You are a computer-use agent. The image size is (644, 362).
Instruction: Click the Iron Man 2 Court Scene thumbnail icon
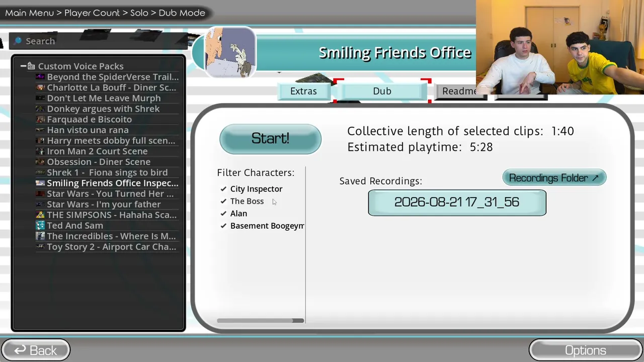coord(40,151)
